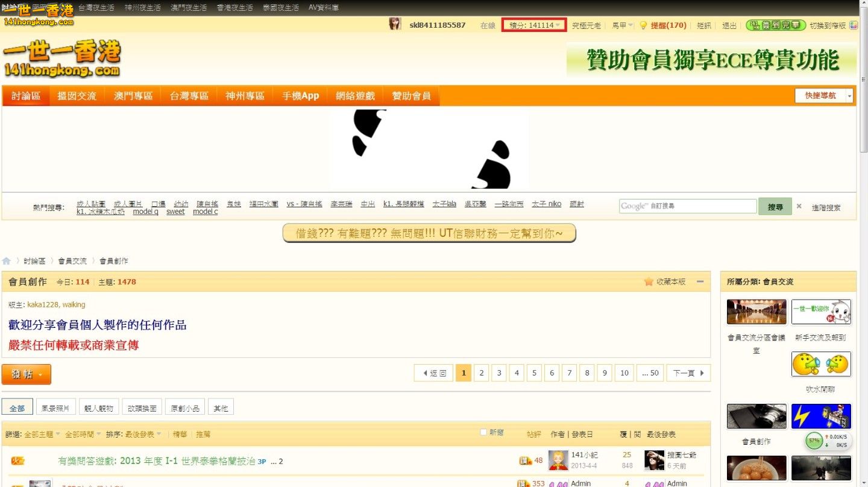Open 新手交流及報到 forum thumbnail
Image resolution: width=868 pixels, height=487 pixels.
pyautogui.click(x=821, y=312)
